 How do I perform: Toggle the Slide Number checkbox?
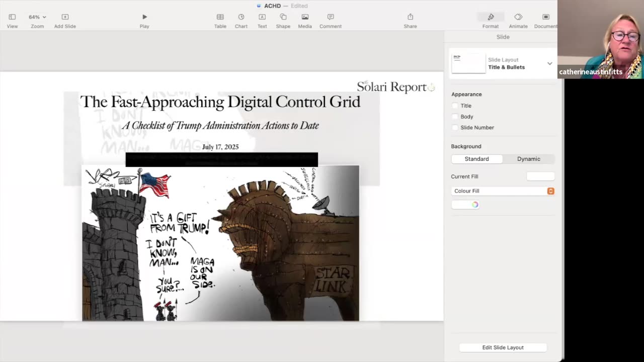click(455, 128)
